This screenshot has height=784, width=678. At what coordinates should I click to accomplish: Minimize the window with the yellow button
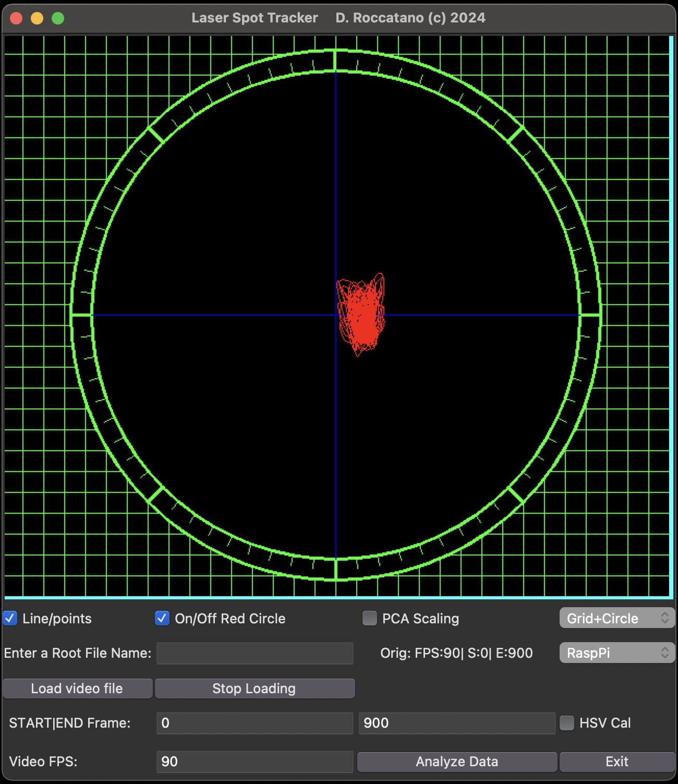[x=37, y=18]
